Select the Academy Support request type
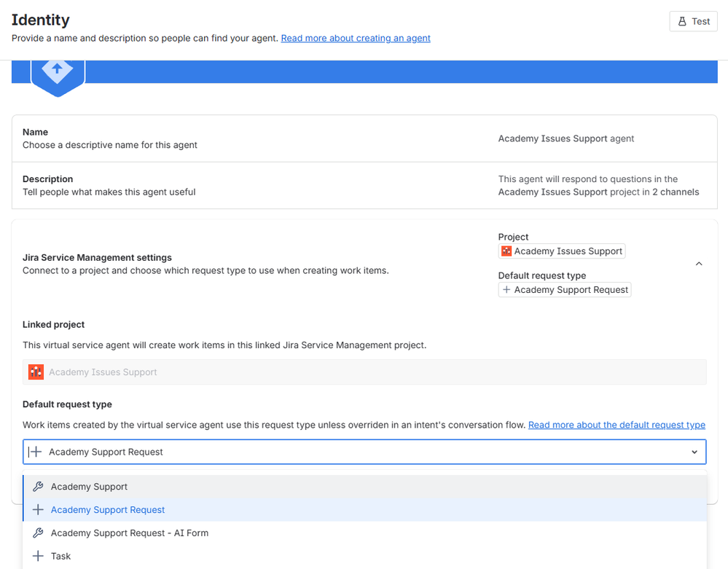 click(x=89, y=486)
